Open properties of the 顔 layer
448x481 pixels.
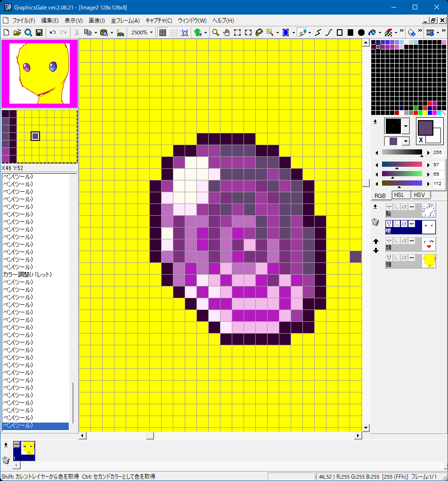pyautogui.click(x=412, y=241)
